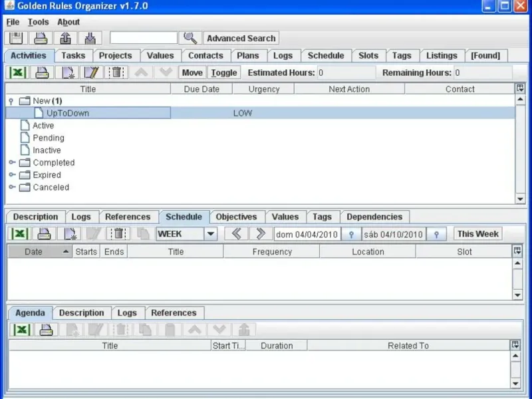Image resolution: width=532 pixels, height=399 pixels.
Task: Go to previous week with the left chevron
Action: click(236, 234)
